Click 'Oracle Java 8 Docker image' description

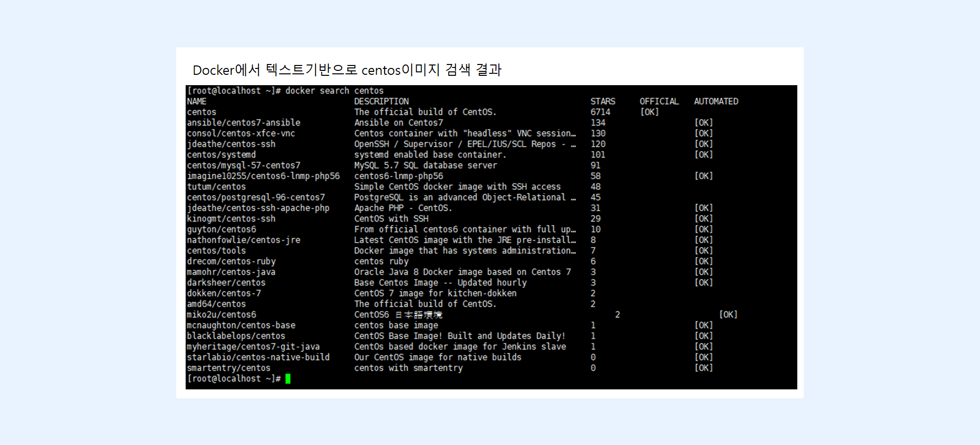tap(462, 272)
